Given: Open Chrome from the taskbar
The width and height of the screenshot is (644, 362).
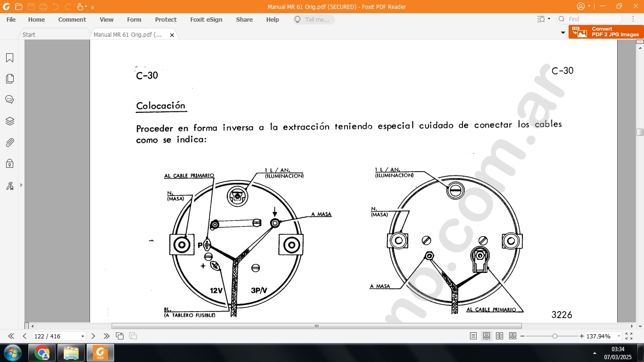Looking at the screenshot, I should pyautogui.click(x=42, y=353).
